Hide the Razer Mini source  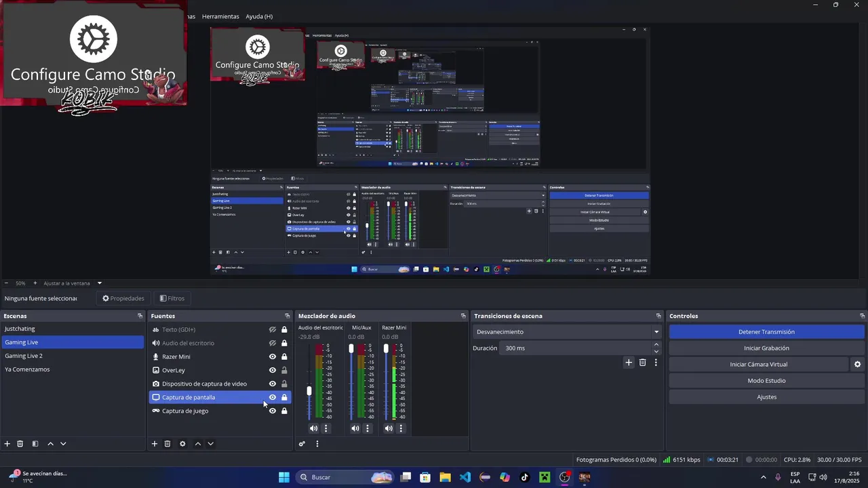pyautogui.click(x=273, y=357)
